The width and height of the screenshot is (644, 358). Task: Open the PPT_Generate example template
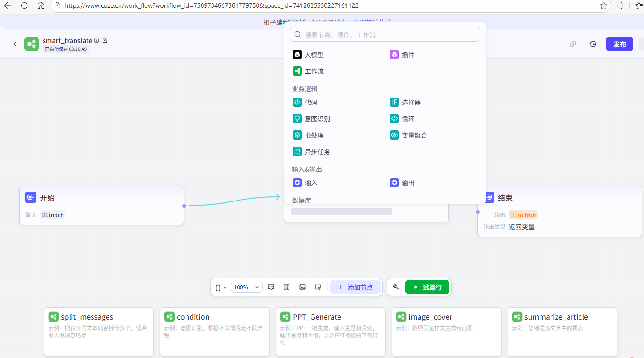331,332
